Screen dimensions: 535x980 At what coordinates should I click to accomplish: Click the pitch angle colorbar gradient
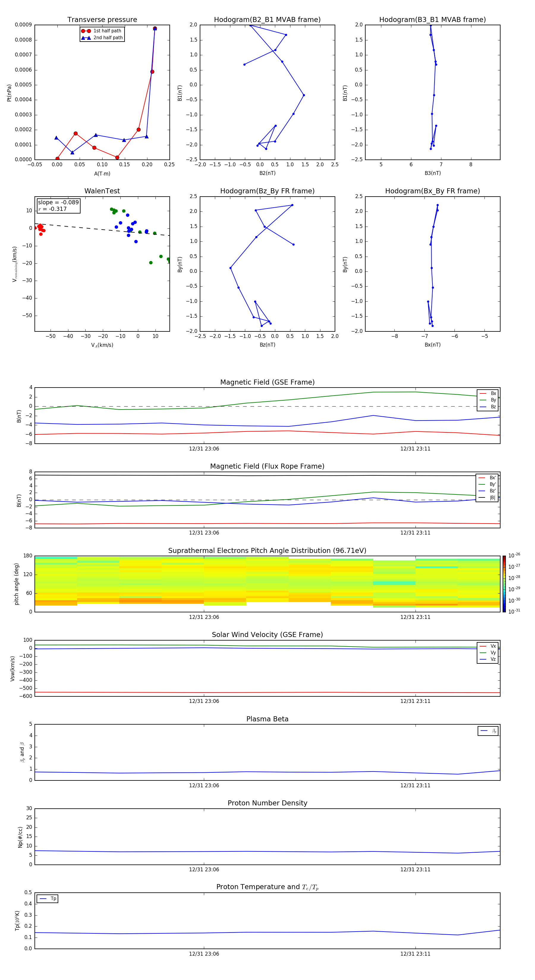coord(504,584)
